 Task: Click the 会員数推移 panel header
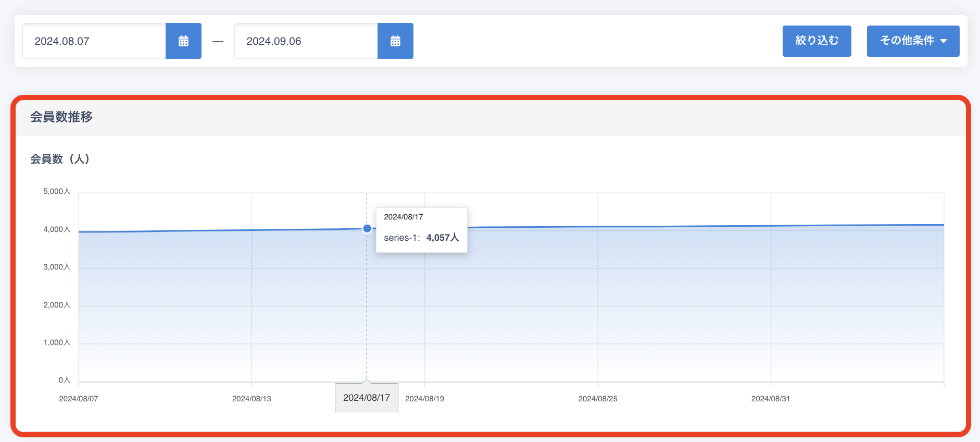click(61, 117)
